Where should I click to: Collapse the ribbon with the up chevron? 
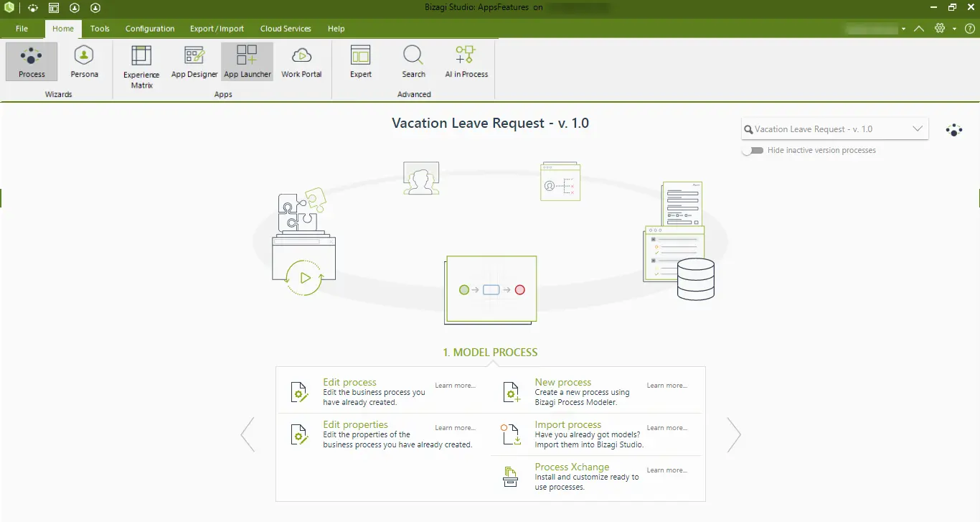(x=919, y=29)
